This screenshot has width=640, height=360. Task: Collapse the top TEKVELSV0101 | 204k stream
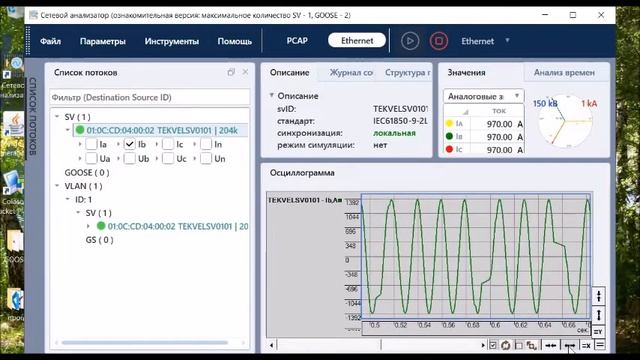click(x=68, y=130)
